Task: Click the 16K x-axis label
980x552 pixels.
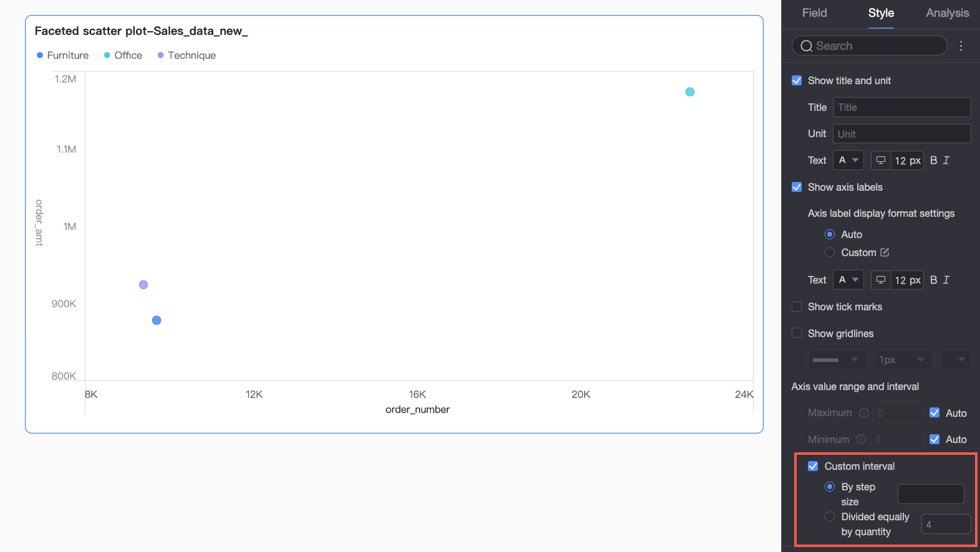Action: [x=418, y=394]
